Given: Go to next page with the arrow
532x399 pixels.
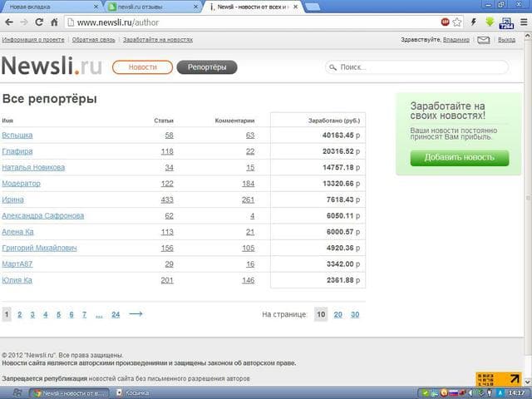Looking at the screenshot, I should [135, 314].
